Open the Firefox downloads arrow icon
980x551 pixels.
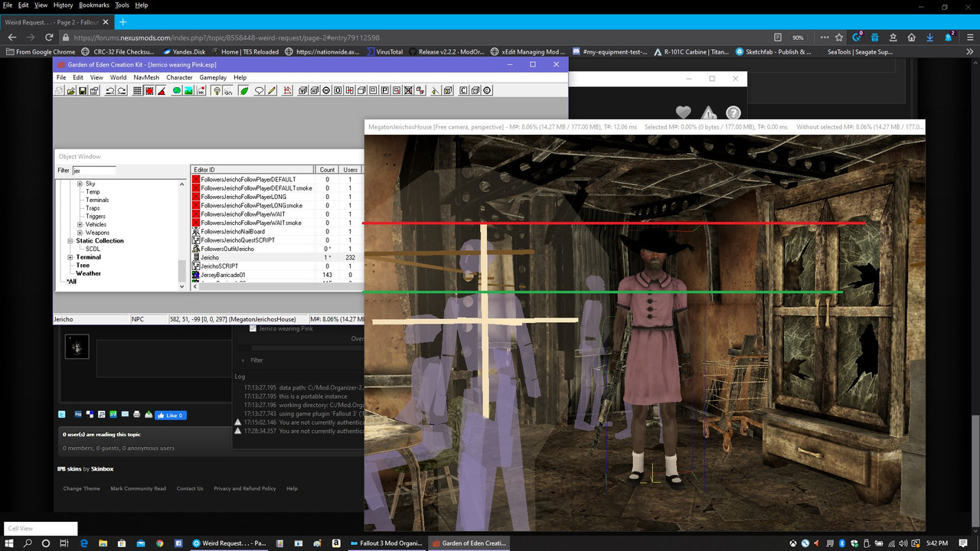[x=929, y=37]
